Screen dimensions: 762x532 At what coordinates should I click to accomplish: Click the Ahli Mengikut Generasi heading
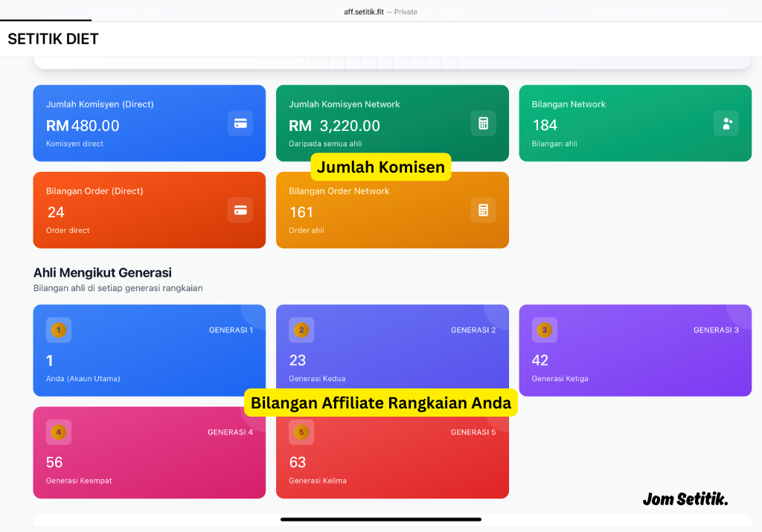tap(103, 272)
